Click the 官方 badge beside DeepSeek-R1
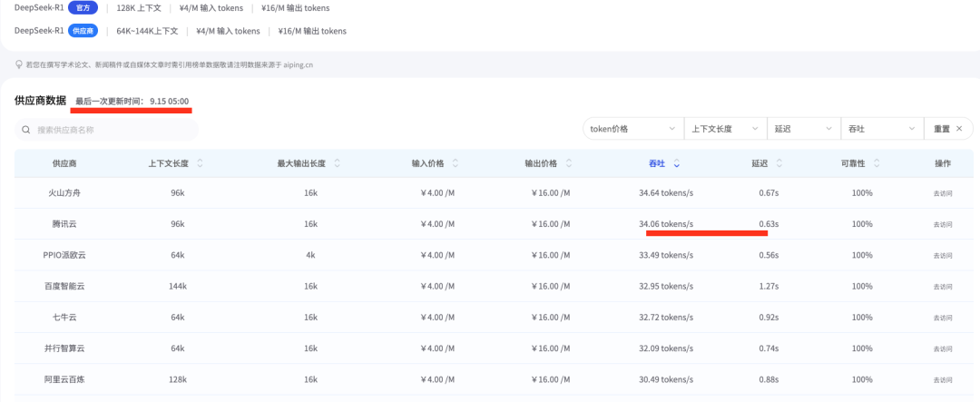Viewport: 980px width, 402px height. [x=83, y=9]
